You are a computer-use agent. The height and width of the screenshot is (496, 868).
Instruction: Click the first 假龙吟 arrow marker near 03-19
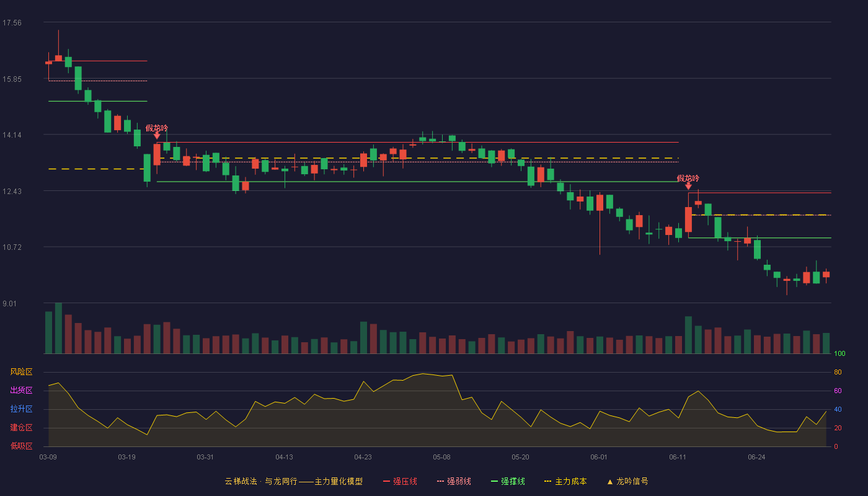(x=157, y=135)
